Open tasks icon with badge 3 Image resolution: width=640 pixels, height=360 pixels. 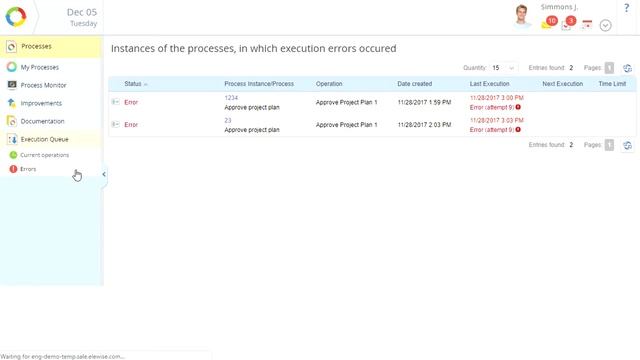coord(568,23)
